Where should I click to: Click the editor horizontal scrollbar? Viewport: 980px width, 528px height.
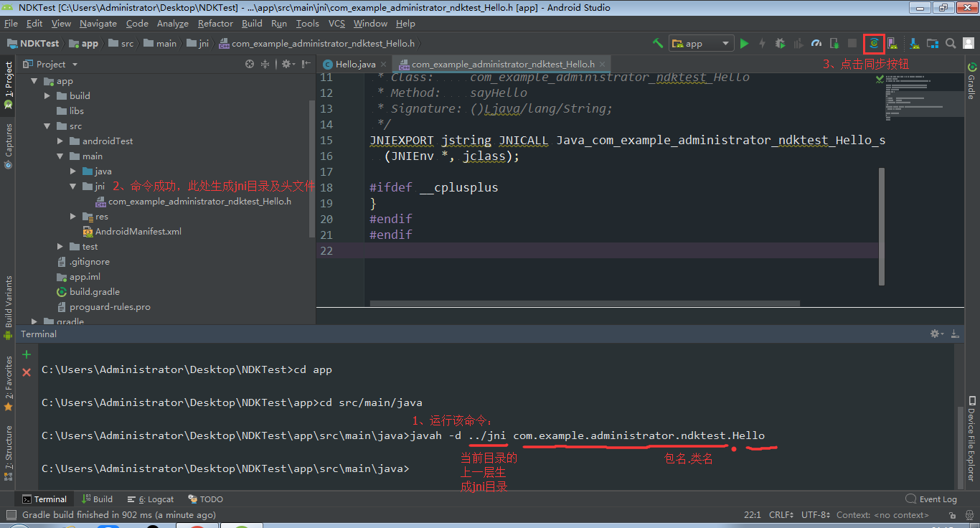click(x=585, y=303)
